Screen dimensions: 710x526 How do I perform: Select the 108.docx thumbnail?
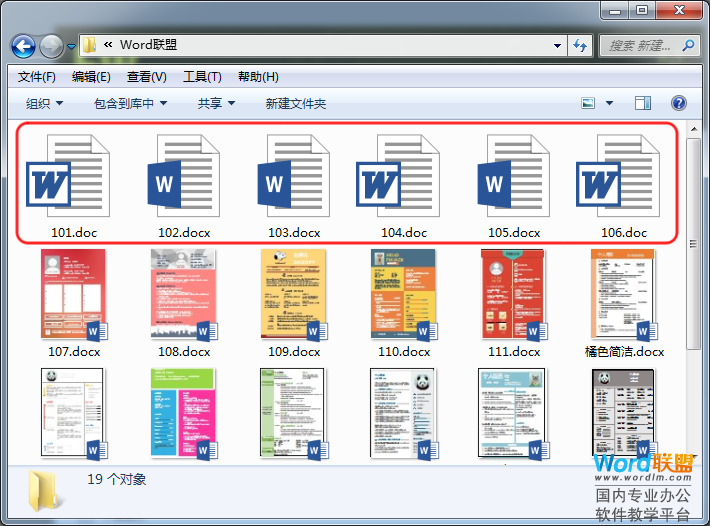coord(184,295)
